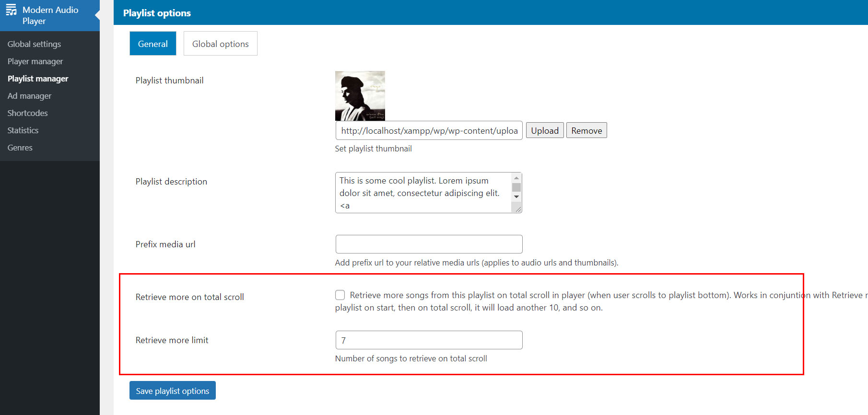868x415 pixels.
Task: Switch to the General tab
Action: 153,44
